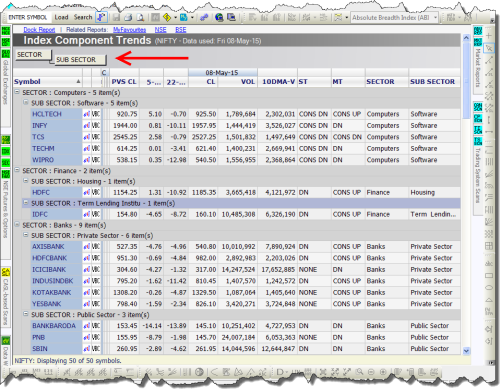The width and height of the screenshot is (500, 389).
Task: Click the chart icon in HCLTECH row
Action: (87, 114)
